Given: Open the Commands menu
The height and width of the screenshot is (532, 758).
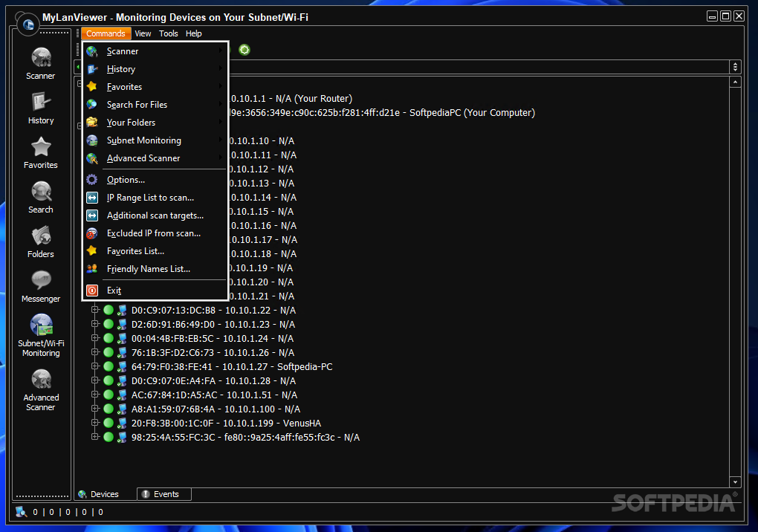Looking at the screenshot, I should tap(106, 33).
